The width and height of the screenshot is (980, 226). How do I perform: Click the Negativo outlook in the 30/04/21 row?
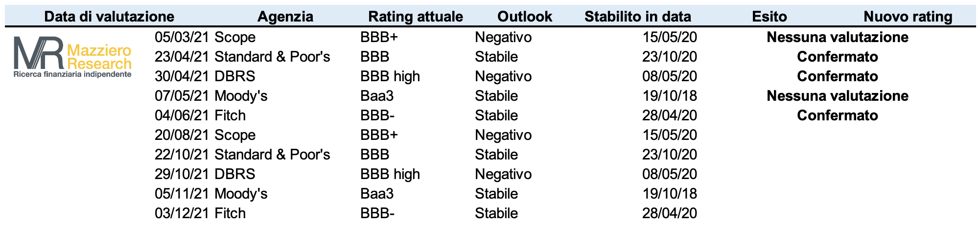(x=503, y=76)
